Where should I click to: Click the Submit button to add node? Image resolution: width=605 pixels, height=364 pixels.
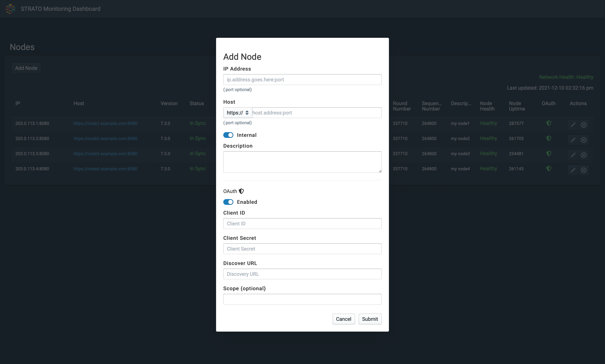point(369,319)
